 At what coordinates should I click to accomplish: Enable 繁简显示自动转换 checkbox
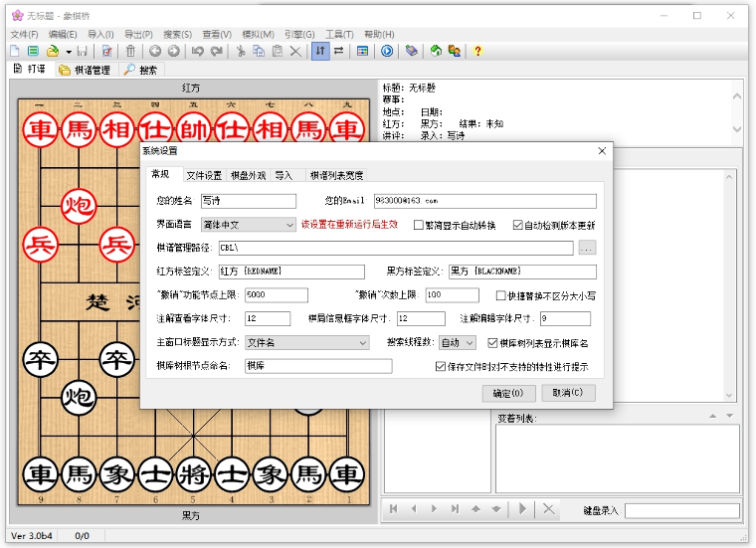(x=419, y=225)
